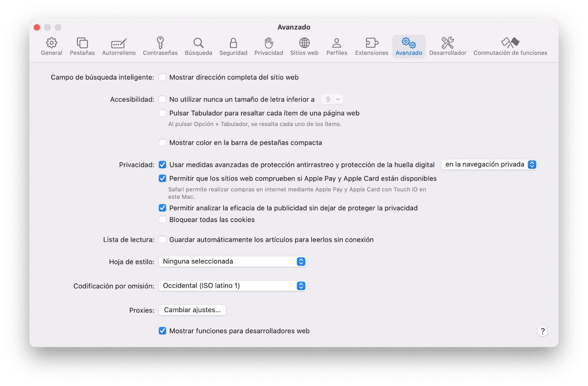Check Bloquear todas las cookies

coord(162,220)
